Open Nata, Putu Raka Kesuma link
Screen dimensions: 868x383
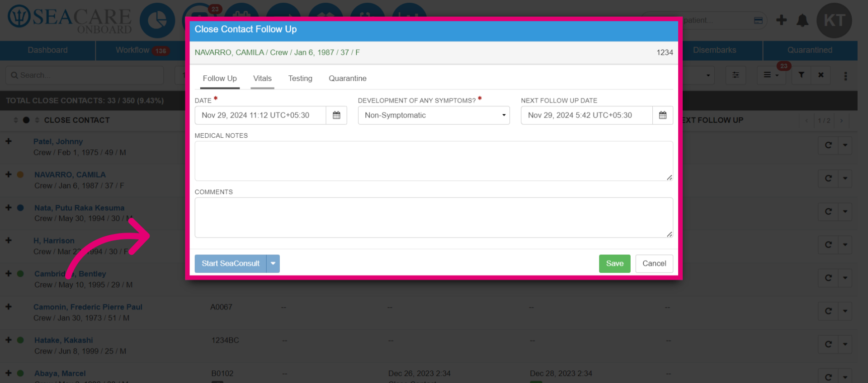[x=79, y=208]
